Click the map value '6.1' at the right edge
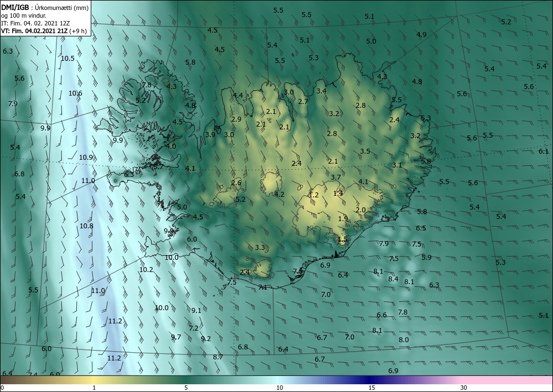 pyautogui.click(x=544, y=151)
